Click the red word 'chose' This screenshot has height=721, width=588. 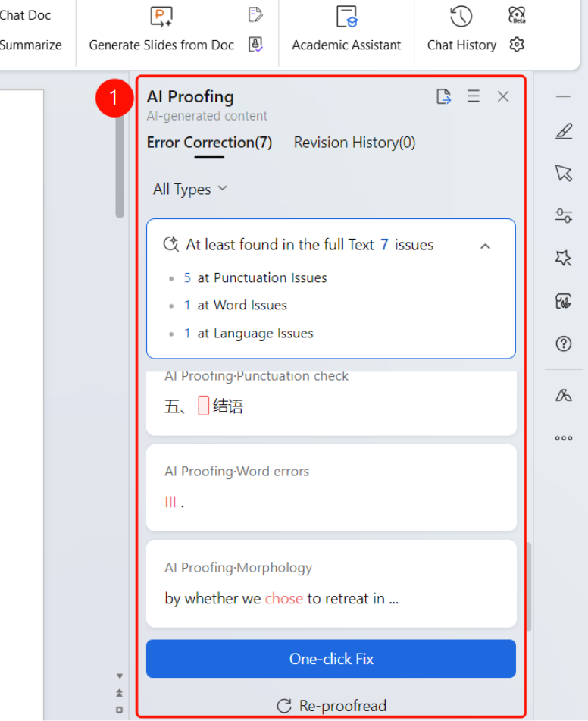tap(283, 599)
